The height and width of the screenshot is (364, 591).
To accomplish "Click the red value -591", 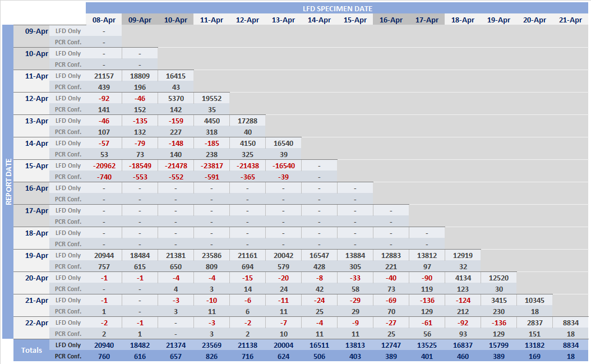I will click(211, 177).
